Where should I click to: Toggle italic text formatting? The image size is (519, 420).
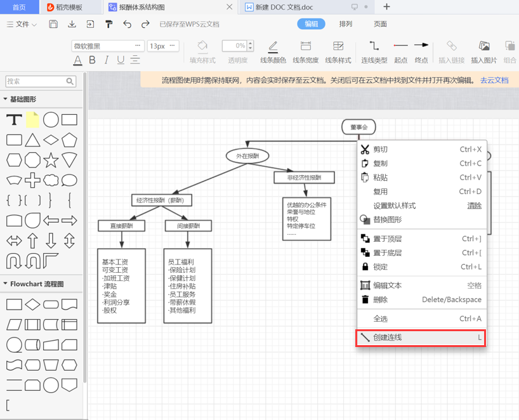[106, 60]
